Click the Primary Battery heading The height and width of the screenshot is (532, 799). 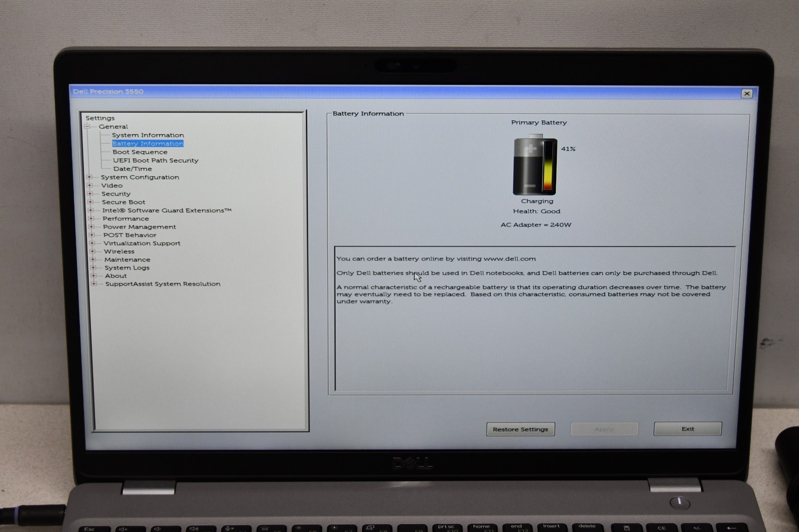pyautogui.click(x=539, y=122)
